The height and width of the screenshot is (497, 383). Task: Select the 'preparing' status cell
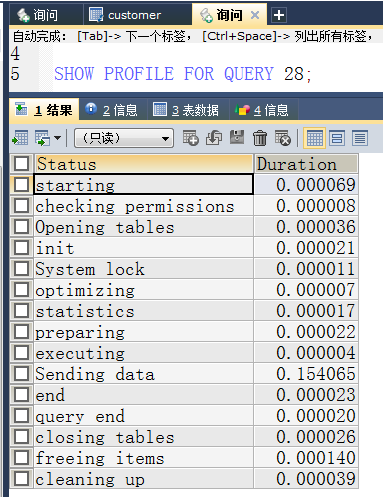[144, 332]
